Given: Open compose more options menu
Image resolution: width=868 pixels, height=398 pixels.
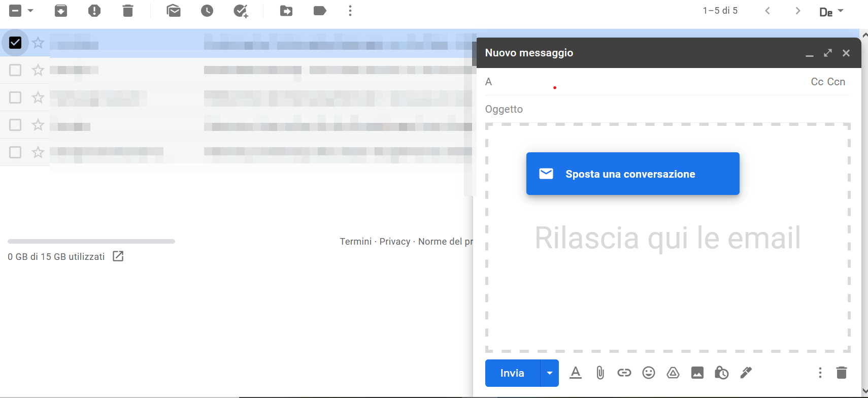Looking at the screenshot, I should point(820,373).
